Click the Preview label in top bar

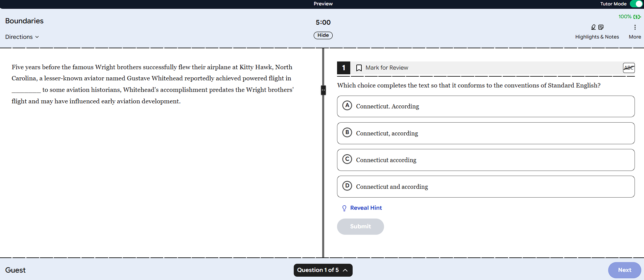tap(323, 4)
